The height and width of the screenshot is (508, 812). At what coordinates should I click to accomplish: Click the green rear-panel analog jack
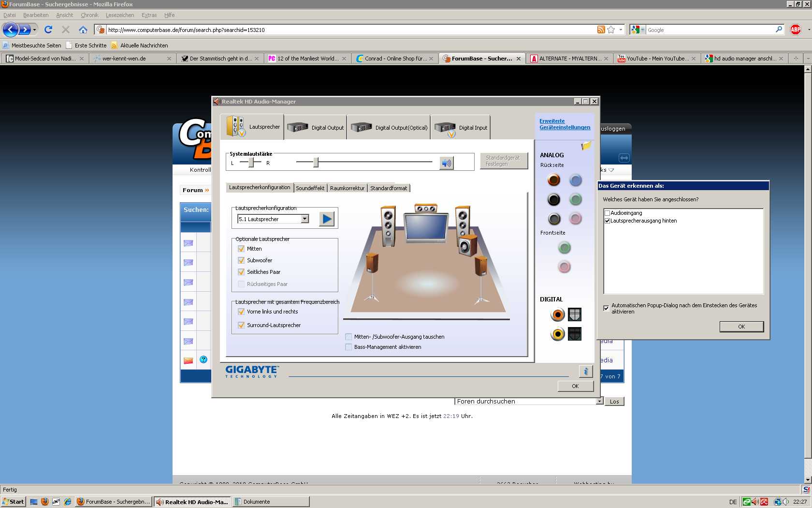pyautogui.click(x=575, y=199)
